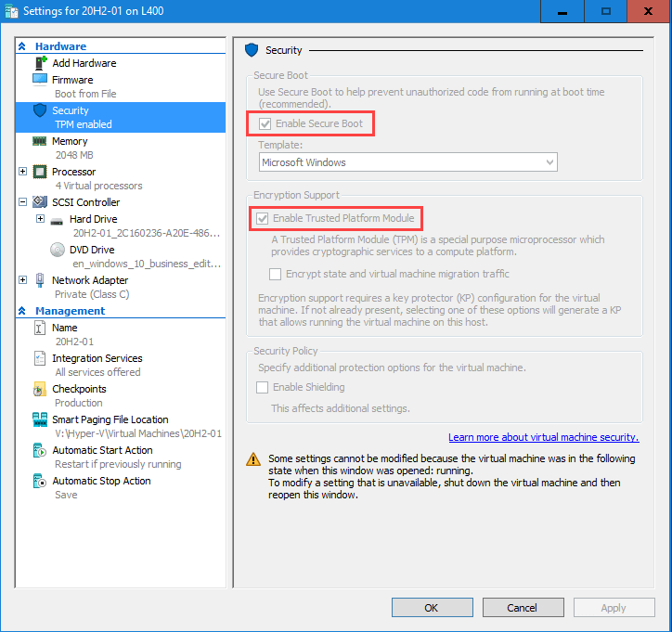Click the '4 Virtual processors' text

point(98,186)
